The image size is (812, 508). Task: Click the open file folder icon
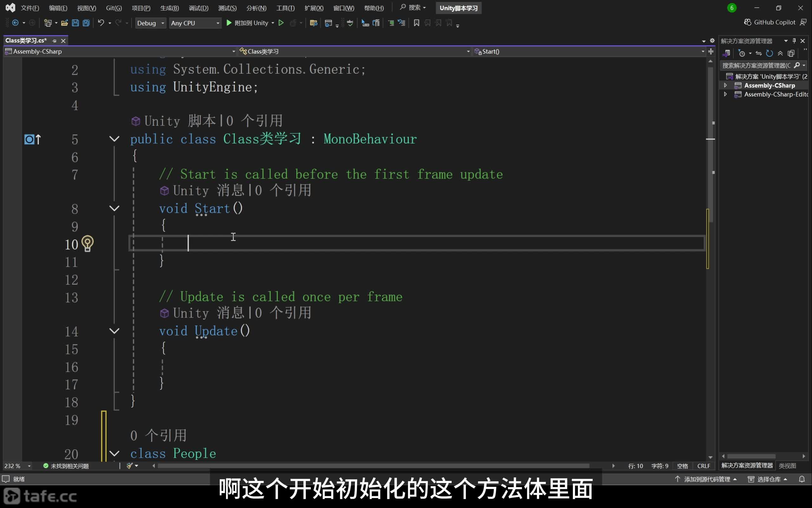tap(64, 23)
